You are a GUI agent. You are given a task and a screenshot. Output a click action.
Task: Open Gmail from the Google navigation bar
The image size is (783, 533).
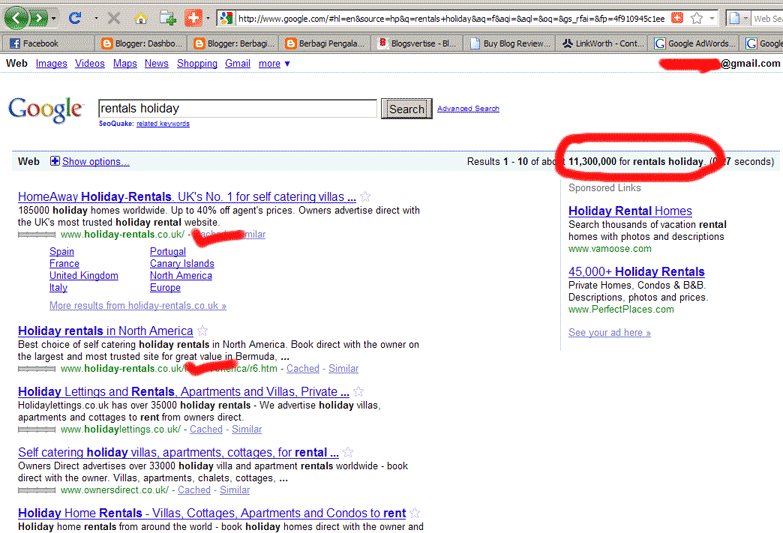point(238,63)
